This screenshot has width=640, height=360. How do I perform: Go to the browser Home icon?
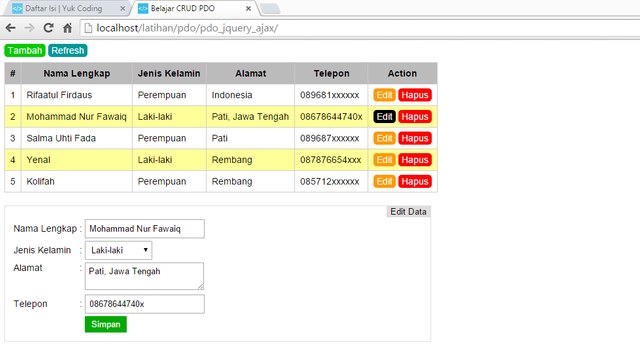68,28
